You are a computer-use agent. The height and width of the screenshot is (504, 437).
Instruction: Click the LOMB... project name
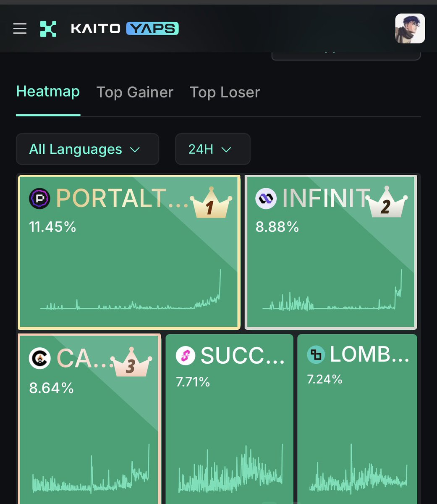(369, 354)
